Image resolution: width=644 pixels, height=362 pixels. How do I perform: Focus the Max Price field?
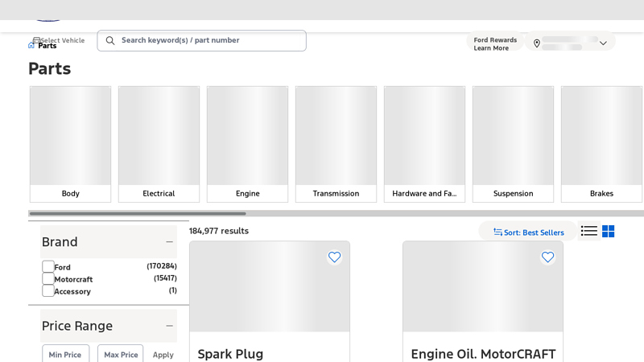(x=121, y=354)
